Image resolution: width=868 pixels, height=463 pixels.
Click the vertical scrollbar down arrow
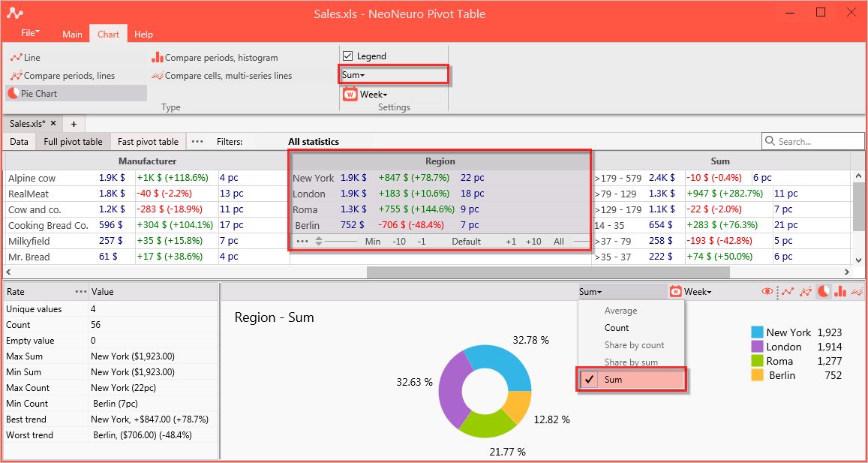point(858,260)
